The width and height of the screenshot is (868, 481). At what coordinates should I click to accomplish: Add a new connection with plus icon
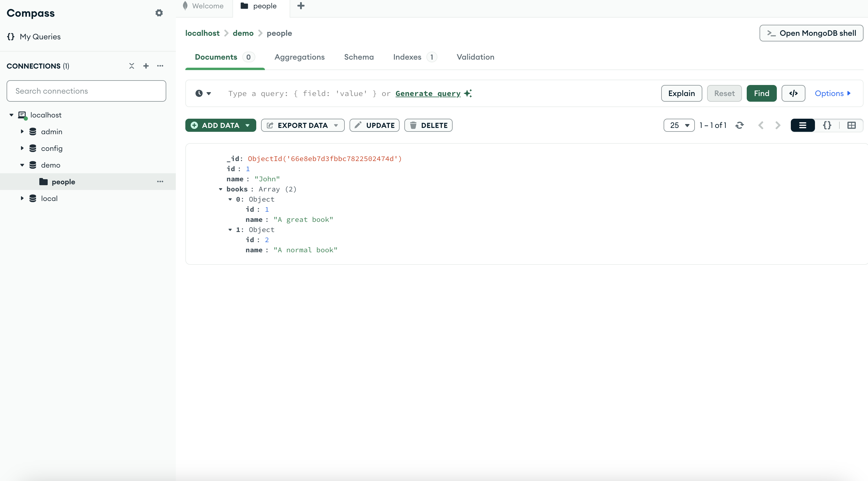pyautogui.click(x=146, y=66)
